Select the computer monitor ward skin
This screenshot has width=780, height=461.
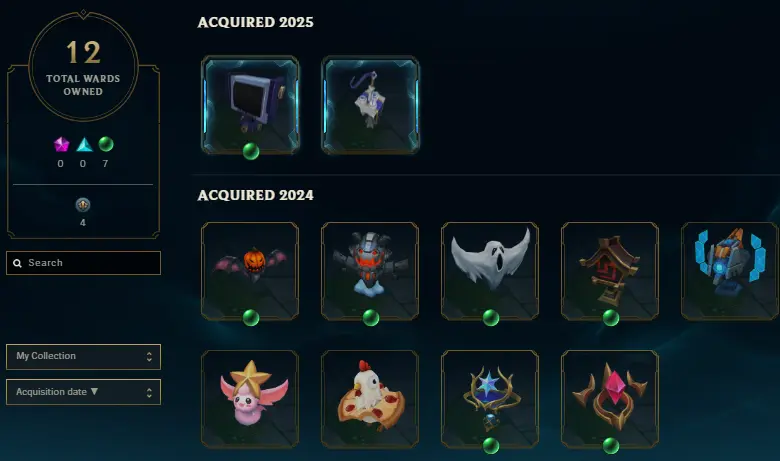(x=250, y=104)
